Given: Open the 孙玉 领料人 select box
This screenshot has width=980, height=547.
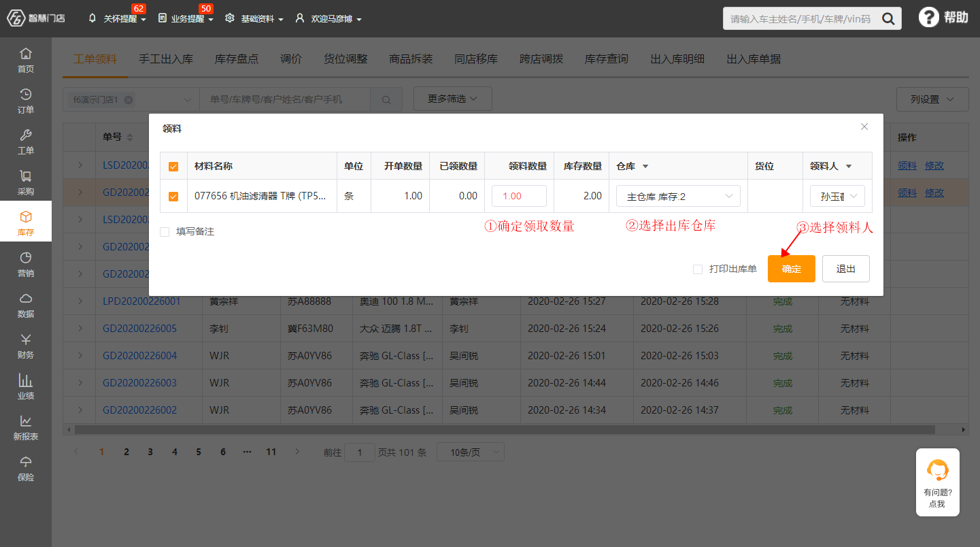Looking at the screenshot, I should 837,197.
